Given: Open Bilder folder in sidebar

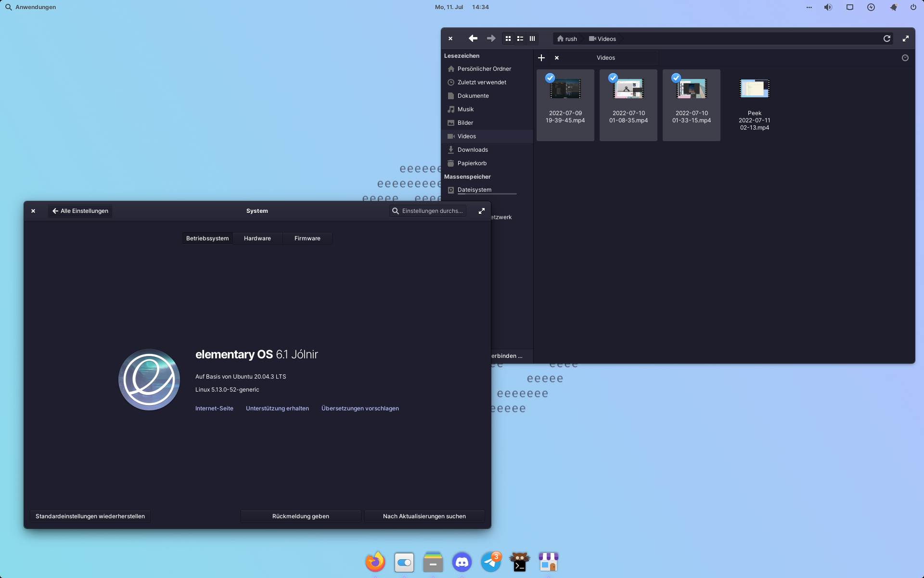Looking at the screenshot, I should (487, 123).
